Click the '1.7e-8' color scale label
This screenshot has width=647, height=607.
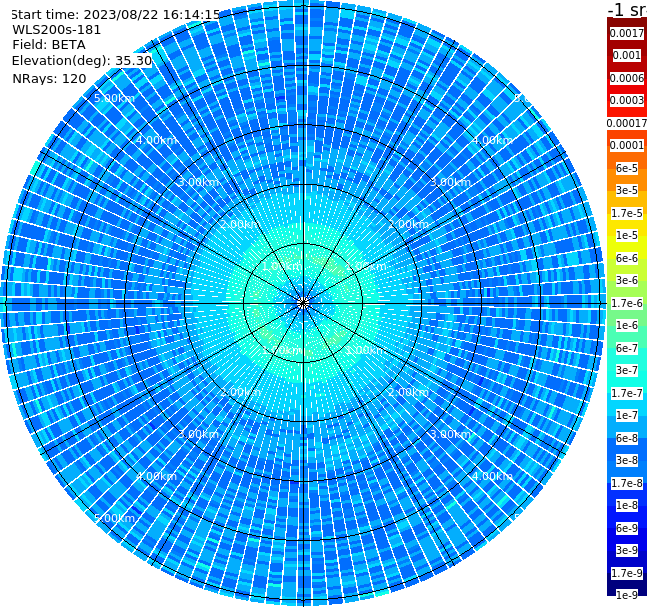tap(627, 483)
